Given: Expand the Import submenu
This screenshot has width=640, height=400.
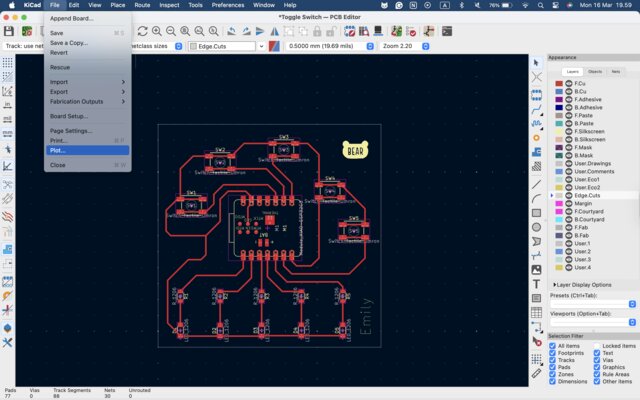Looking at the screenshot, I should pyautogui.click(x=87, y=82).
